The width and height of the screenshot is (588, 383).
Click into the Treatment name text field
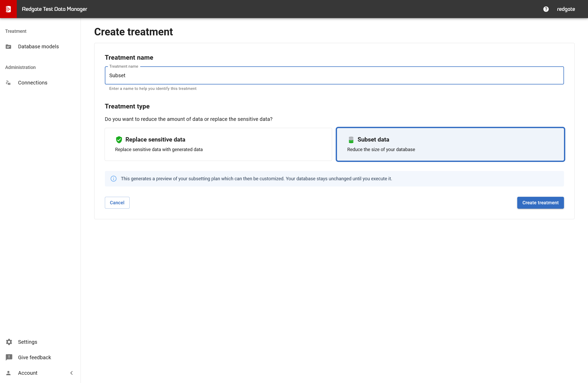click(x=334, y=75)
